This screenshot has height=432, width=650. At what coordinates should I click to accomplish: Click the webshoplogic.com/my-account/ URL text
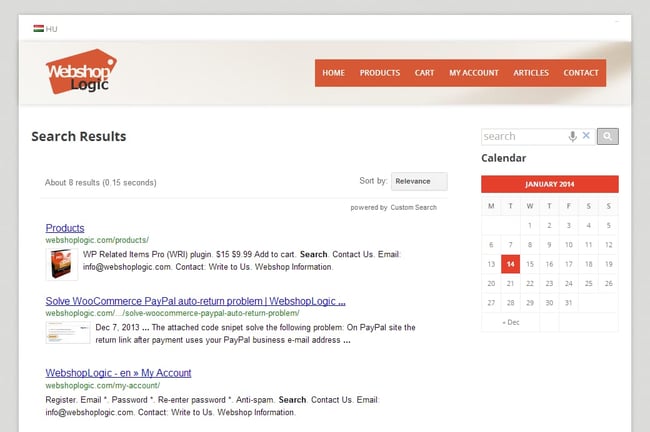(102, 385)
